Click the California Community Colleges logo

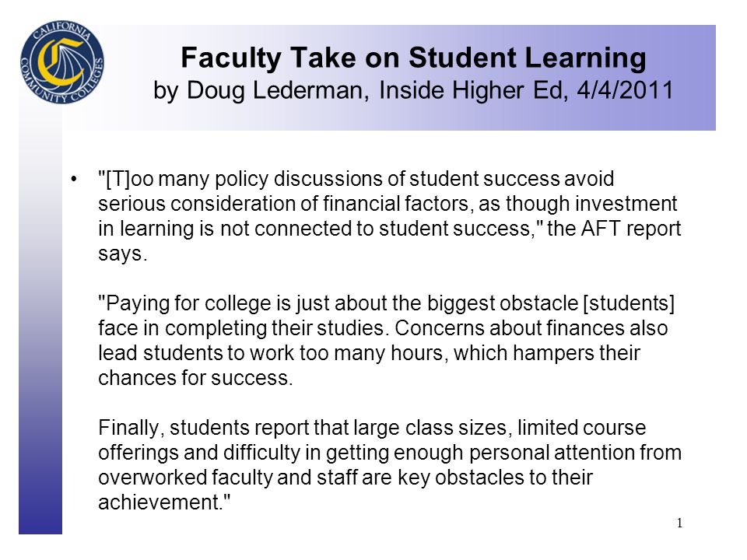(62, 62)
